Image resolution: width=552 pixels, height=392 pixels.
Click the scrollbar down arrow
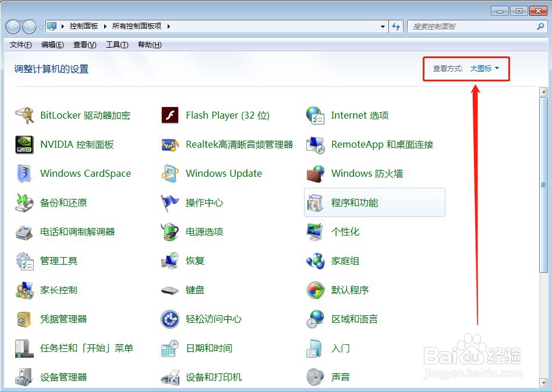543,382
